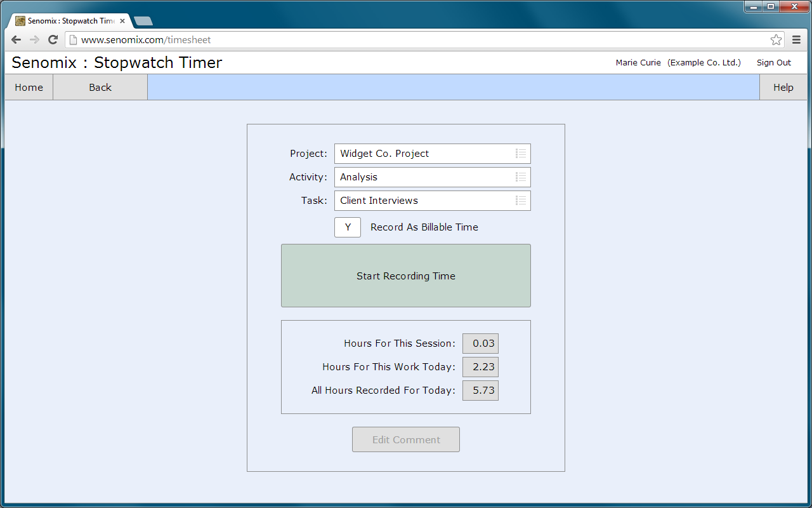812x508 pixels.
Task: Click the address bar URL
Action: tap(146, 40)
